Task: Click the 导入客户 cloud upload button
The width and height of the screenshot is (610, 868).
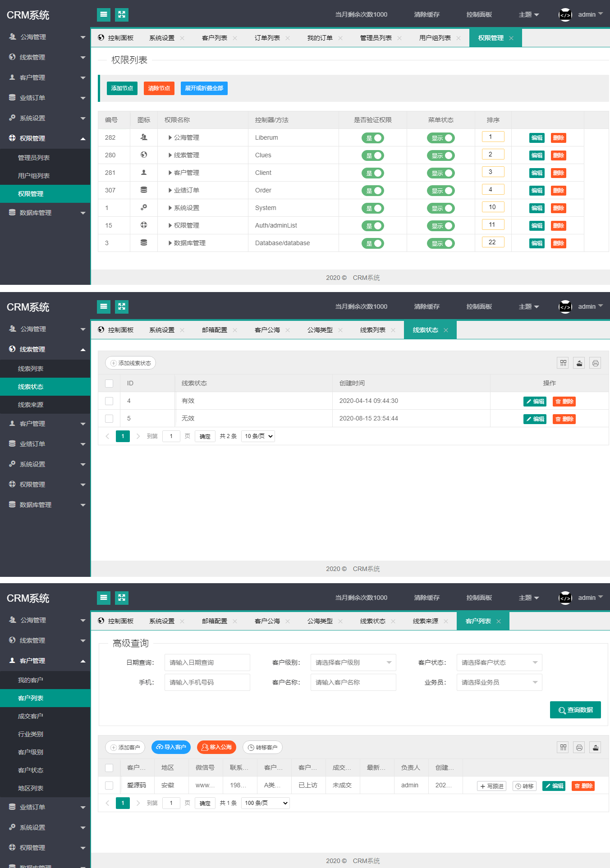Action: click(171, 747)
